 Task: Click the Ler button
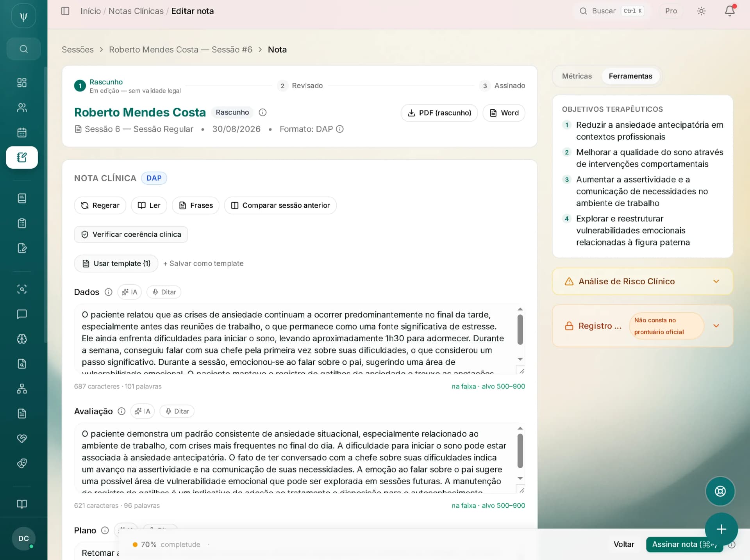149,205
